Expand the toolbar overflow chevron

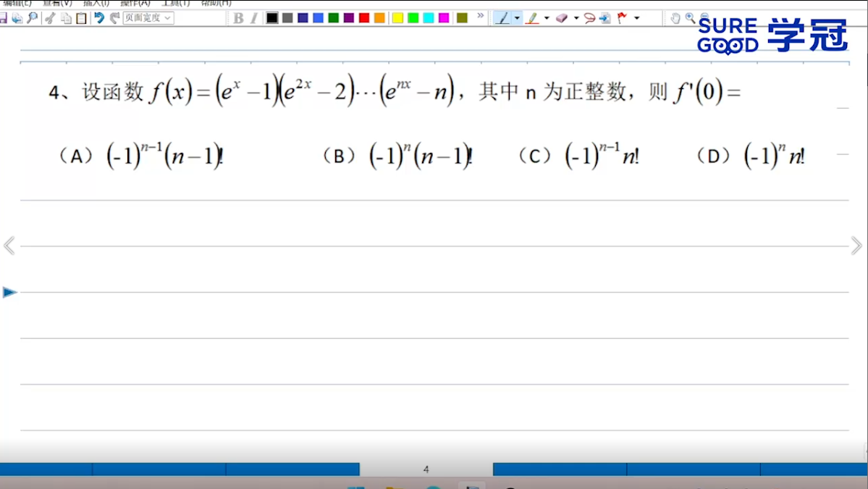(481, 16)
